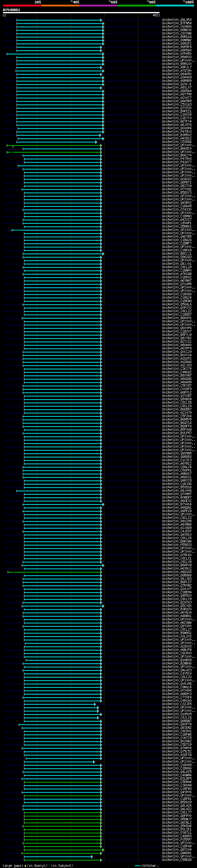Image resolution: width=197 pixels, height=868 pixels.
Task: Select the UniRef100_Q8T1V4 label
Action: [x=176, y=850]
